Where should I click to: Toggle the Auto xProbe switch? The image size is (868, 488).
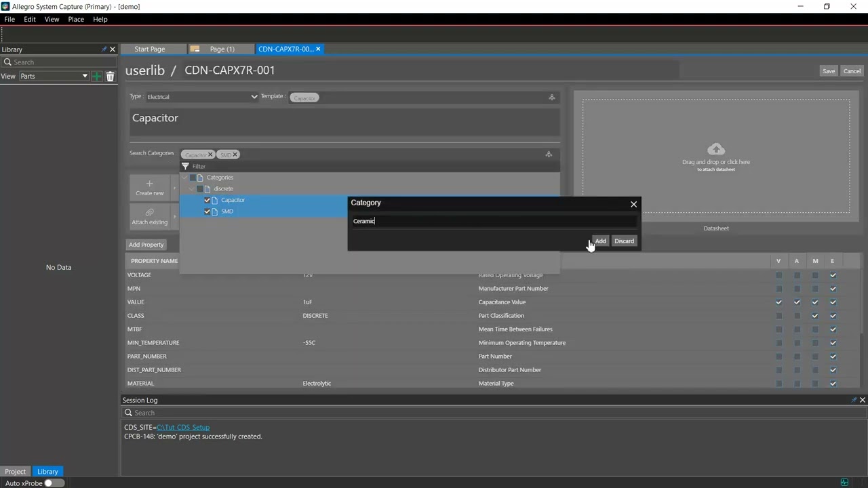point(54,483)
